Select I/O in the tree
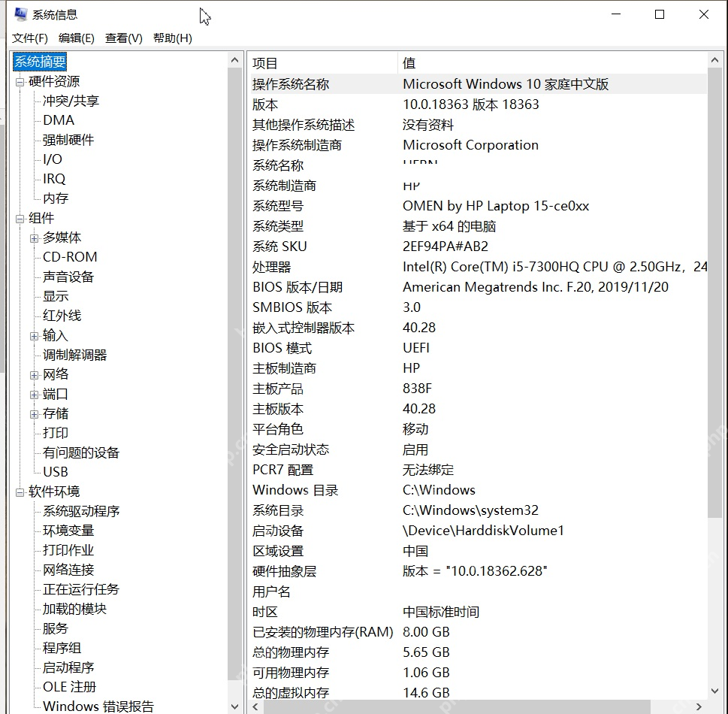Viewport: 728px width, 714px height. click(x=53, y=159)
